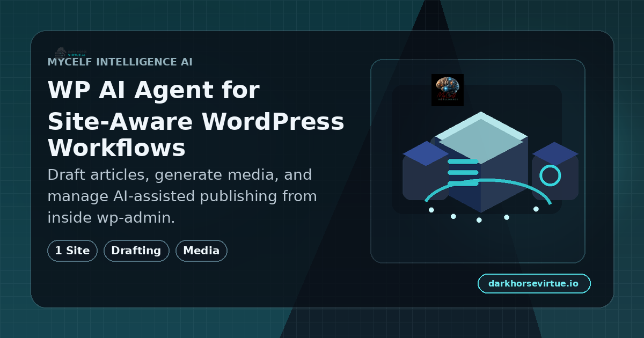Click the teal list lines icon
Viewport: 644px width, 338px height.
tap(463, 172)
